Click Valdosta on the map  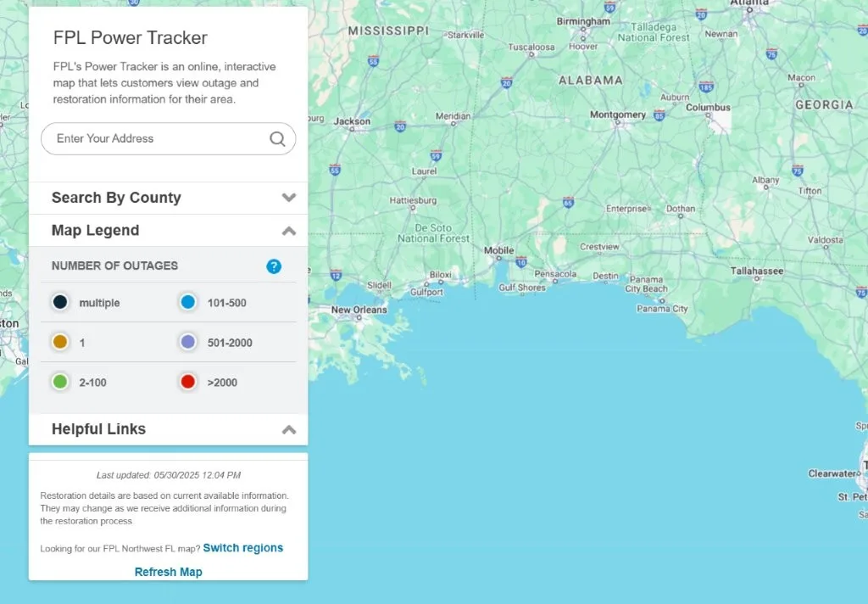[x=826, y=240]
